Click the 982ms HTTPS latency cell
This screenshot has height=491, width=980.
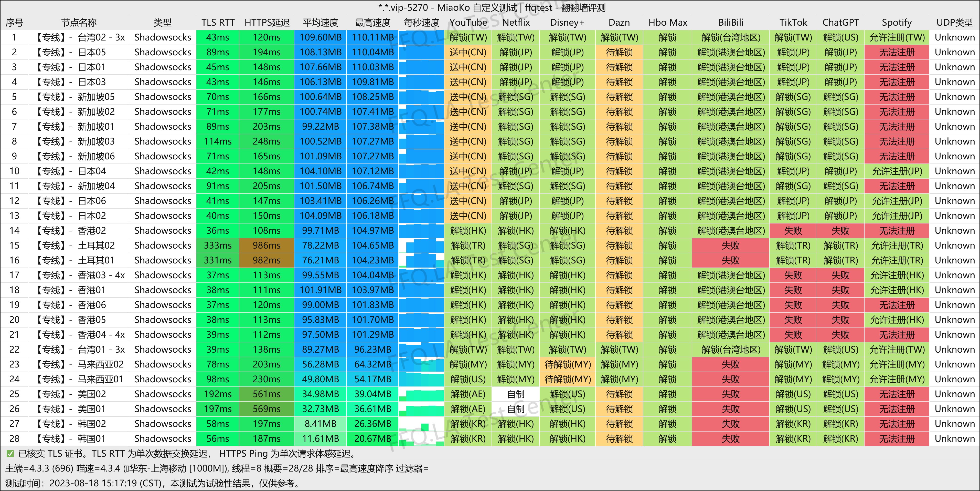tap(267, 260)
